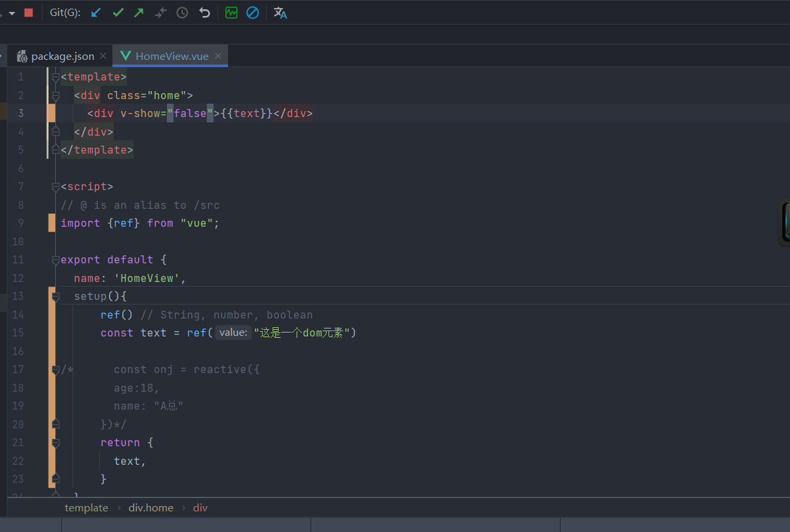This screenshot has height=532, width=790.
Task: Rollback changes with undo arrow icon
Action: [204, 13]
